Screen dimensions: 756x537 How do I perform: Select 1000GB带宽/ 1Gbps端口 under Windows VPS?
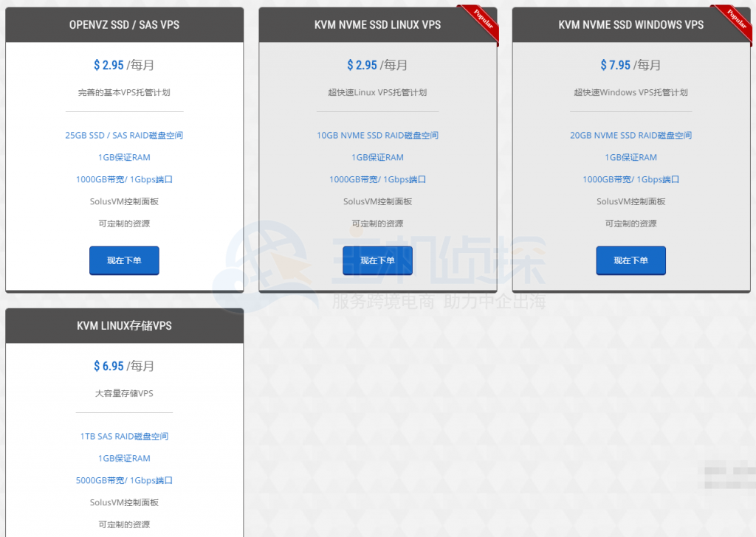point(630,179)
